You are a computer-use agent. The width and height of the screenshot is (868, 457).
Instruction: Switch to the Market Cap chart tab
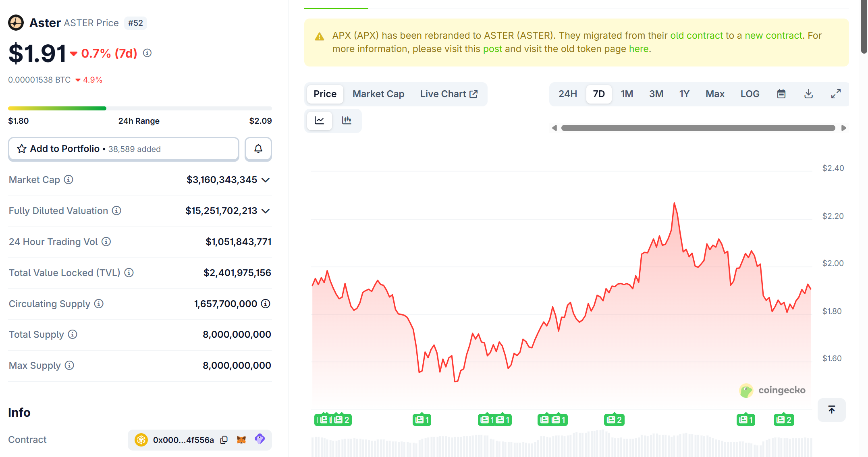point(378,94)
